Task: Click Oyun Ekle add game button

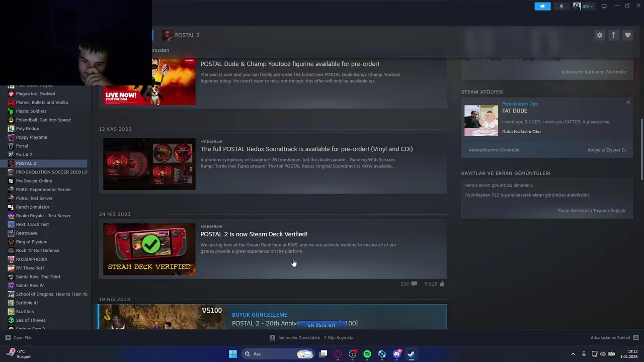Action: [19, 338]
